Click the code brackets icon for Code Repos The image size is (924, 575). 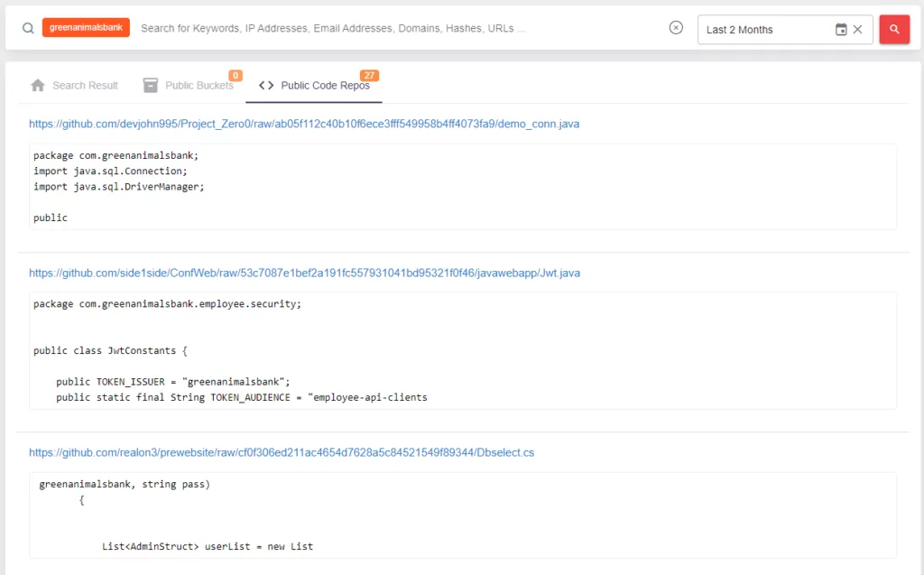pos(266,86)
